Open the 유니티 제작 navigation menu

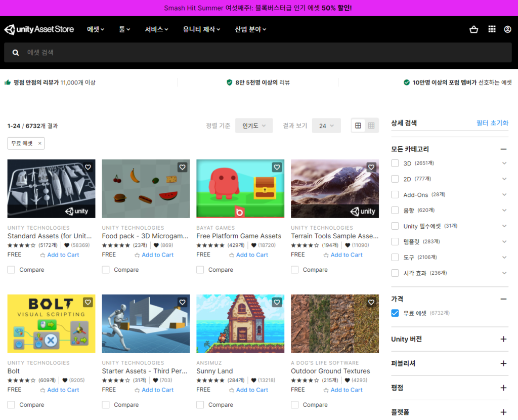[x=201, y=29]
